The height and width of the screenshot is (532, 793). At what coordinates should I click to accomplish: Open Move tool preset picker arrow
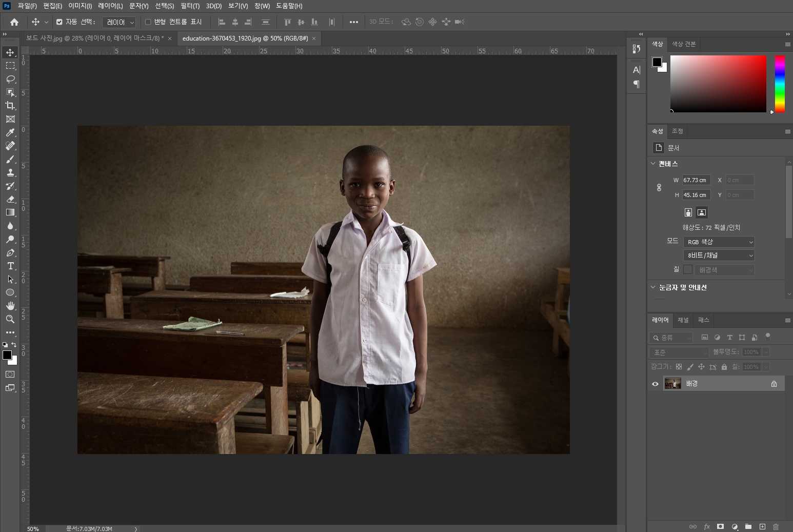[46, 22]
